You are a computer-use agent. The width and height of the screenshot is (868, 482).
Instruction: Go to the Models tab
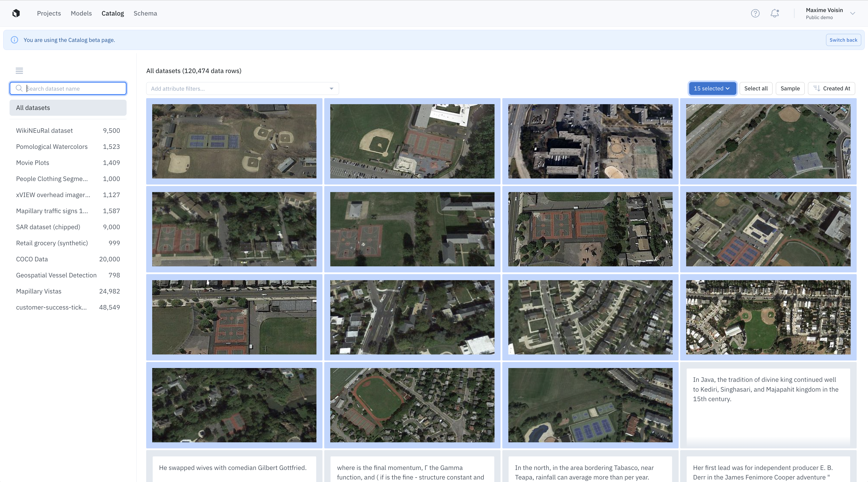pyautogui.click(x=81, y=13)
